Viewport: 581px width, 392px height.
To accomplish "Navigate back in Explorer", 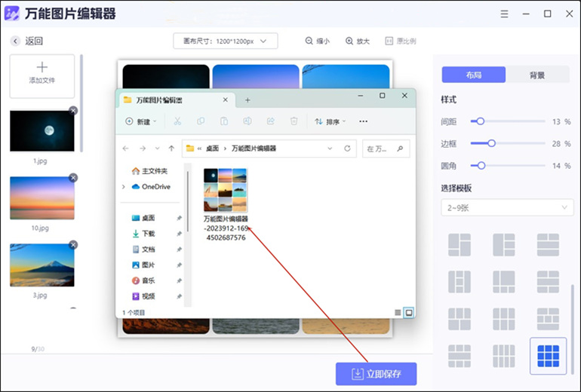I will click(125, 149).
